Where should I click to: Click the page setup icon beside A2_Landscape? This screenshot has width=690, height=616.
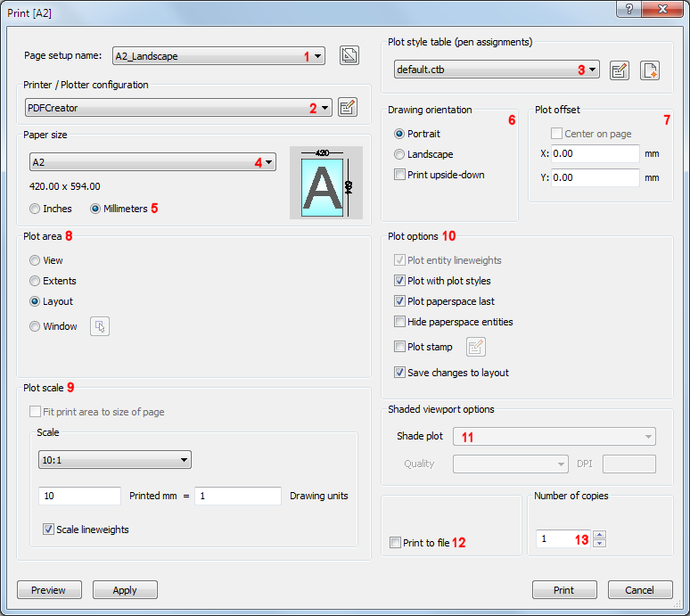point(349,55)
